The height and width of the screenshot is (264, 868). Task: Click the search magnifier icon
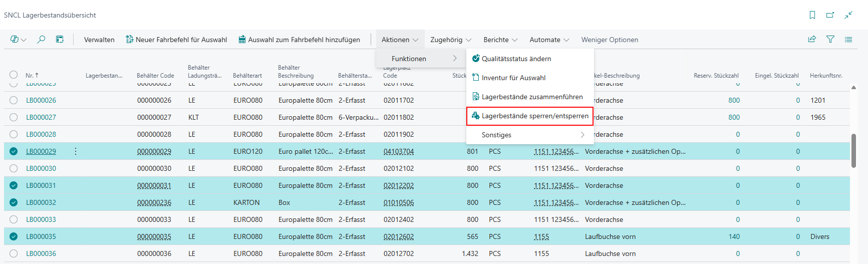(x=41, y=40)
